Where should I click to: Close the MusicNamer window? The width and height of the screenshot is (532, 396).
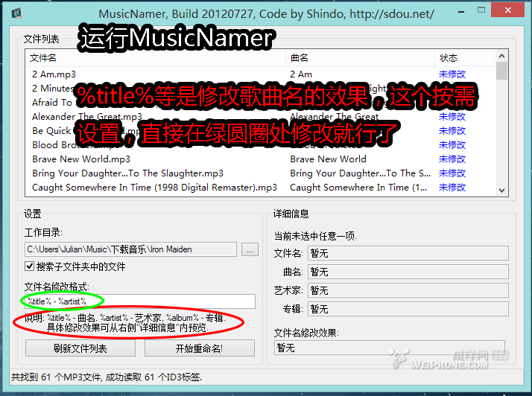pos(508,10)
